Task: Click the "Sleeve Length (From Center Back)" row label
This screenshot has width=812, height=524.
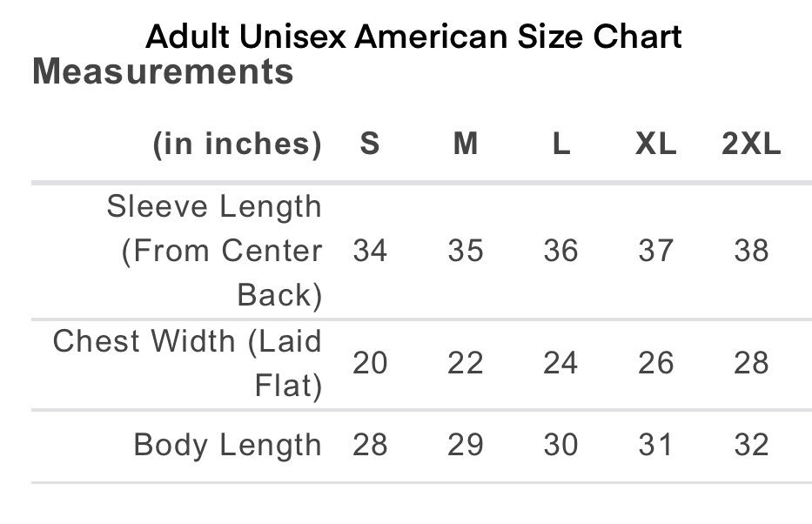Action: (x=218, y=251)
